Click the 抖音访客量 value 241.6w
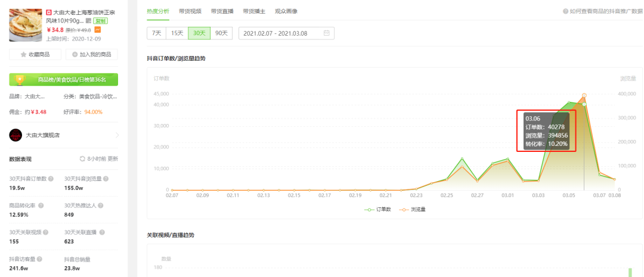This screenshot has height=277, width=644. 18,269
